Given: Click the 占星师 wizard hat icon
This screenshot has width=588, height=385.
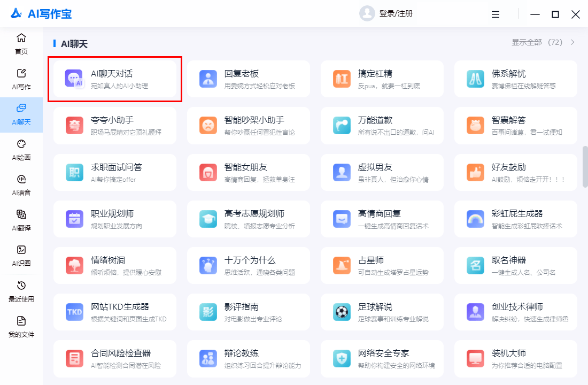Looking at the screenshot, I should click(x=342, y=265).
